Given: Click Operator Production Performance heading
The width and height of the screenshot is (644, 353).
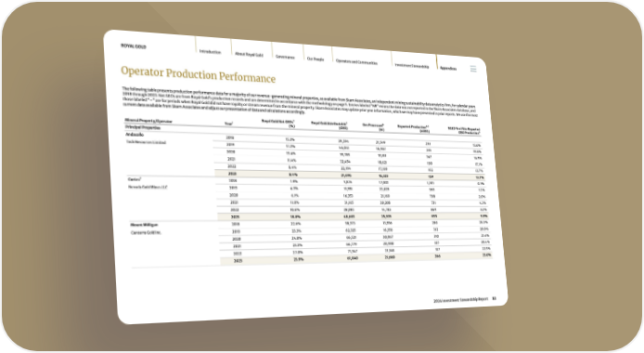Looking at the screenshot, I should (x=198, y=74).
